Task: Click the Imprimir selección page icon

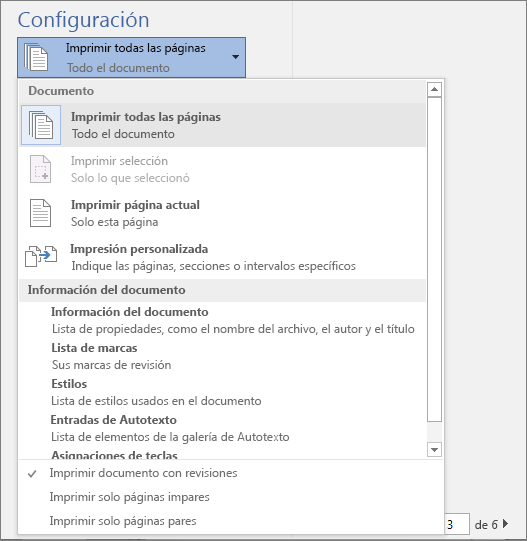Action: [40, 169]
